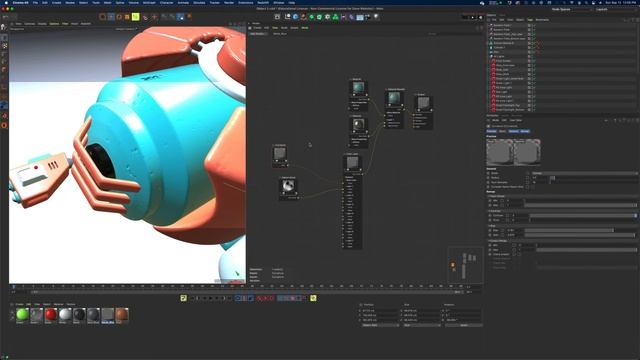Open the Size mode dropdown in coordinates
The width and height of the screenshot is (640, 360).
pos(422,325)
